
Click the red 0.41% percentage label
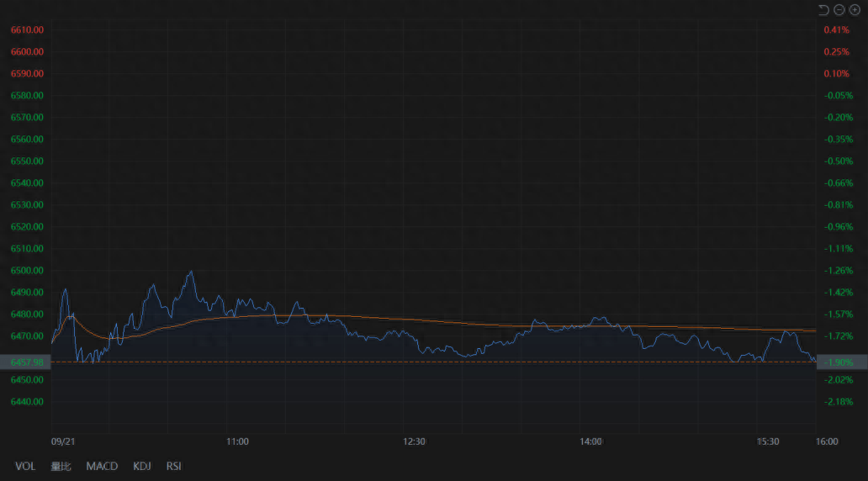click(837, 30)
